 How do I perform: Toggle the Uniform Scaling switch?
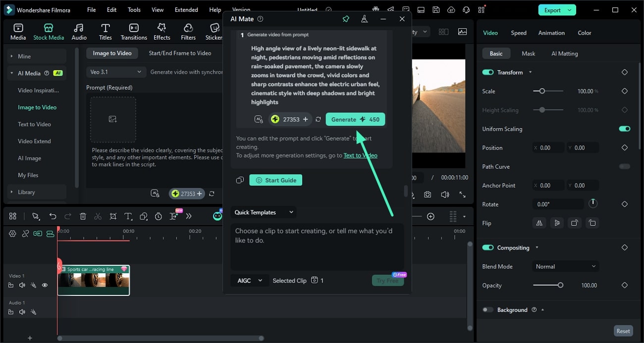click(625, 129)
